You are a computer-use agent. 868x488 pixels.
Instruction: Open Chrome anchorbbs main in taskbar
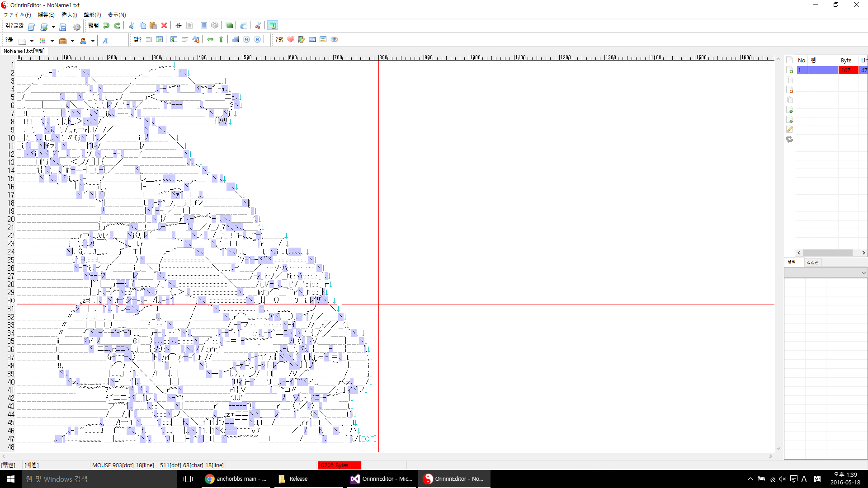(236, 479)
